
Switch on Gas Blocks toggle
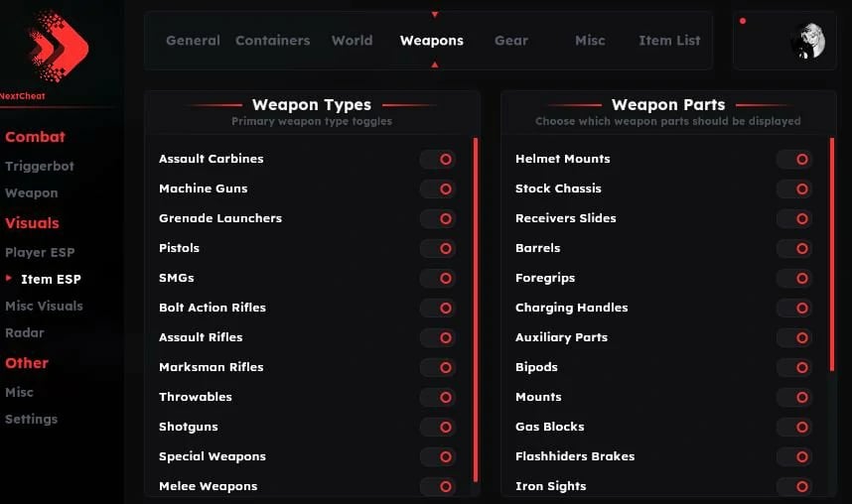point(794,427)
